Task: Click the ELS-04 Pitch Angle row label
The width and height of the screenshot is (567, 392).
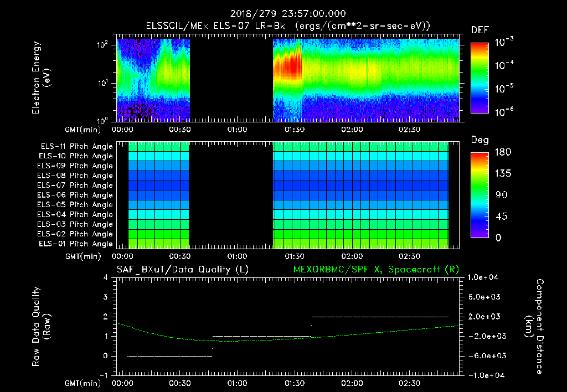Action: [75, 214]
